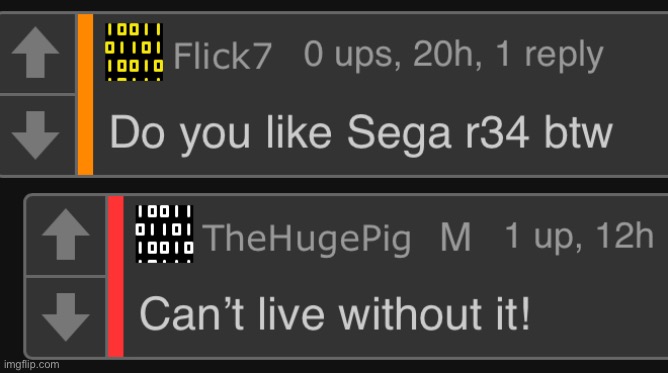Click the '20h' timestamp on Flick7's comment
The image size is (668, 373).
point(447,55)
